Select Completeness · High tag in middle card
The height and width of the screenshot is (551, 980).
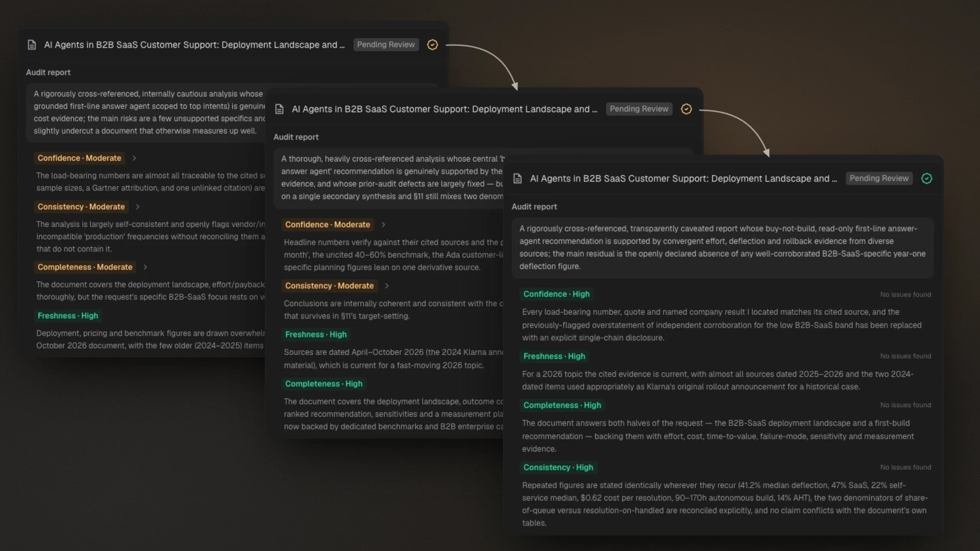click(x=324, y=384)
